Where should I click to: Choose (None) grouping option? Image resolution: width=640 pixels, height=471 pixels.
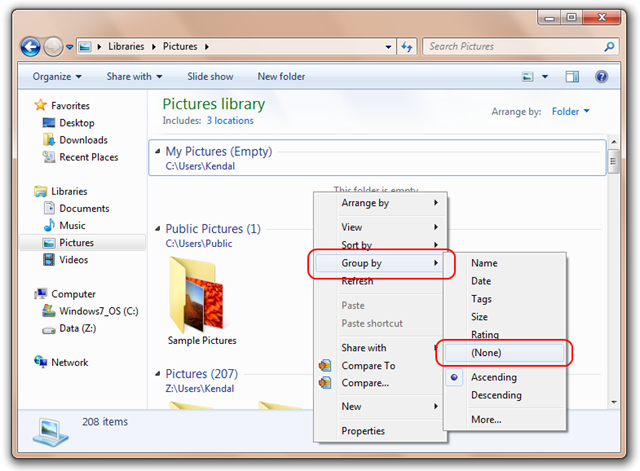[x=486, y=353]
